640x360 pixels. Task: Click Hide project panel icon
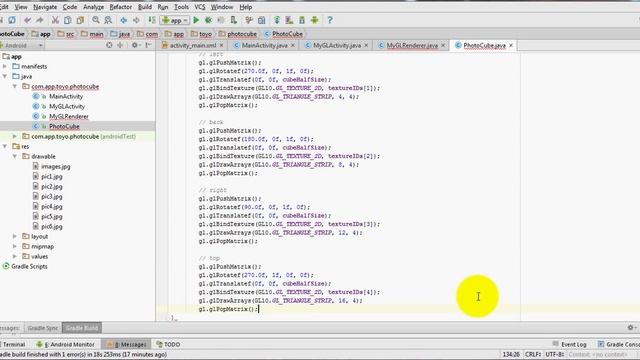149,45
